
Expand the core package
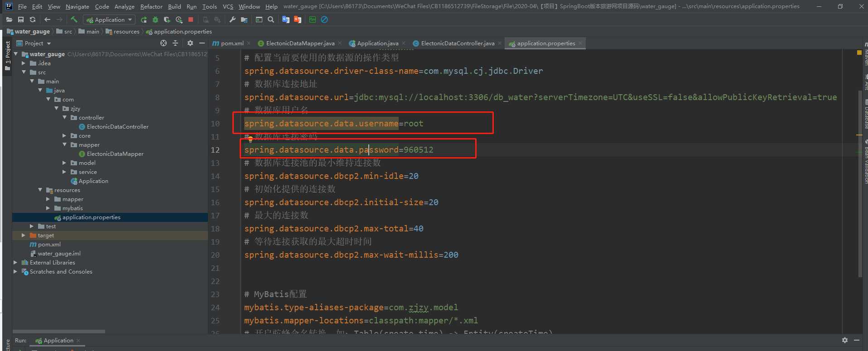point(65,135)
